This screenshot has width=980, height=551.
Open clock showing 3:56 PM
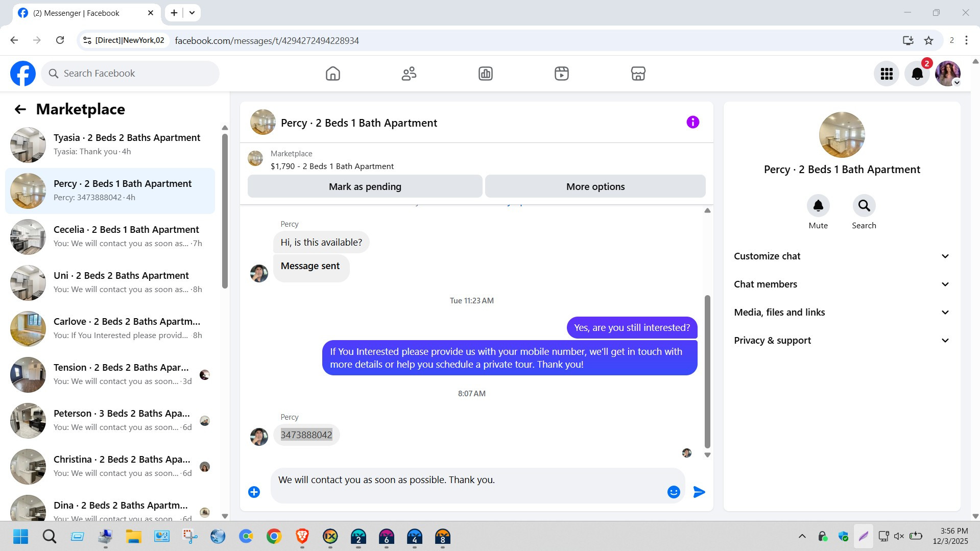pyautogui.click(x=950, y=536)
